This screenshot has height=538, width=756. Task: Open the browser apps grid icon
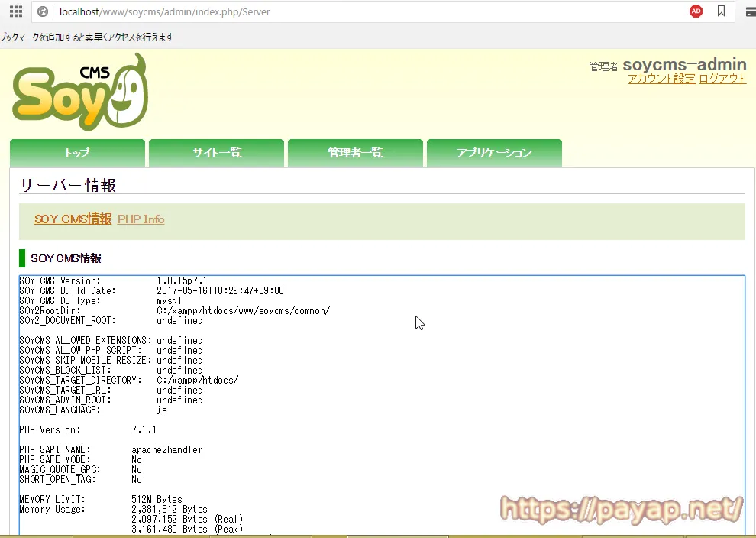point(15,11)
